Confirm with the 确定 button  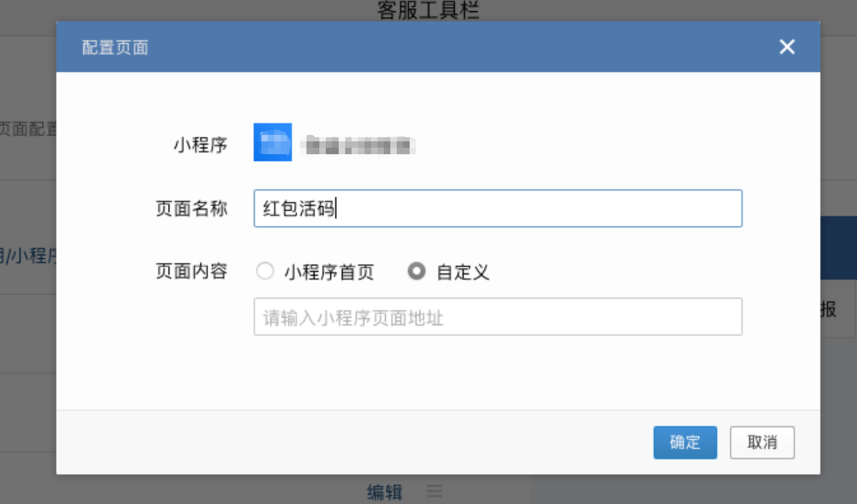click(x=685, y=442)
